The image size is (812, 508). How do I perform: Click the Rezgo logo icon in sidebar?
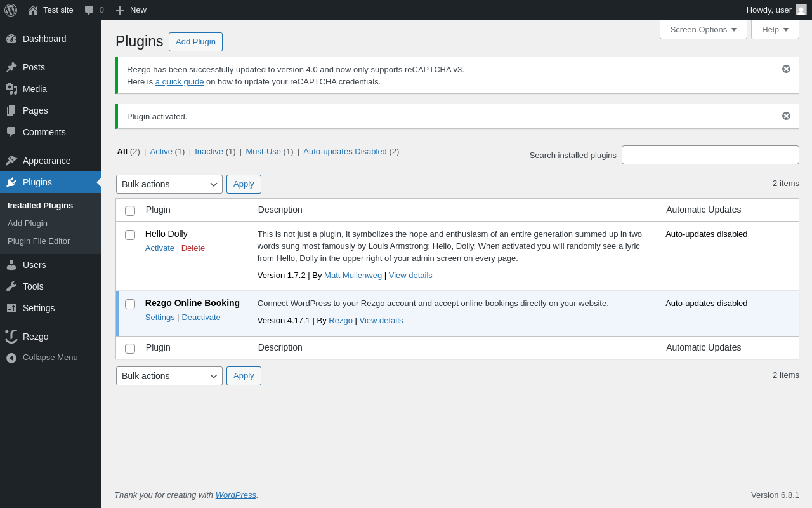pyautogui.click(x=11, y=337)
